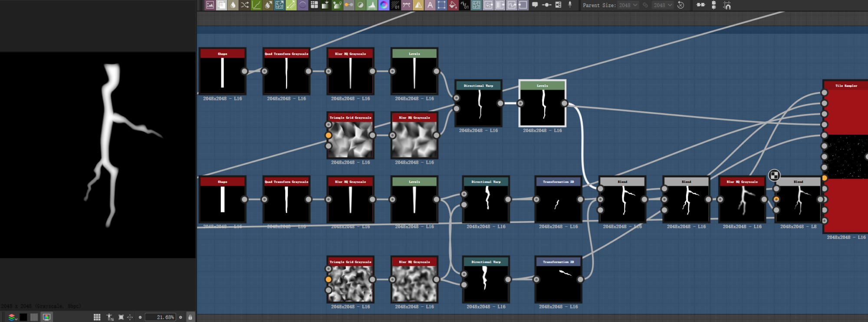
Task: Click the Output node icon in the toolbar
Action: [523, 5]
